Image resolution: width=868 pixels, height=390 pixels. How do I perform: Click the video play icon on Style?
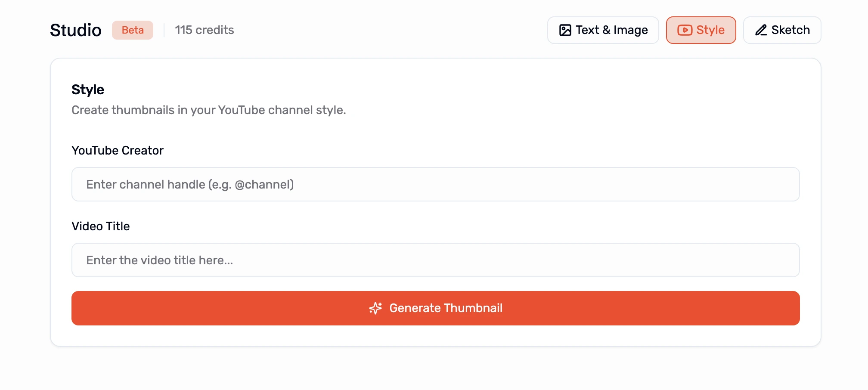[x=685, y=30]
